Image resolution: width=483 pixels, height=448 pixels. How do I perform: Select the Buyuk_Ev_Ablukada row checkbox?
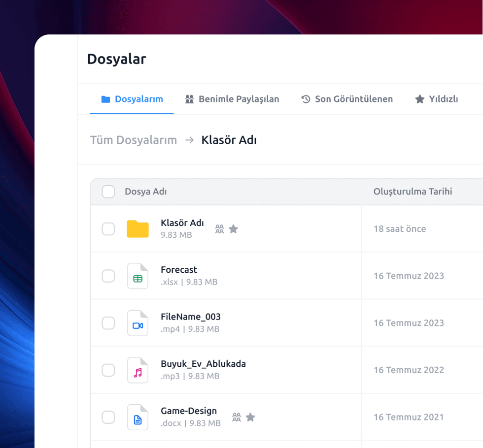tap(108, 370)
